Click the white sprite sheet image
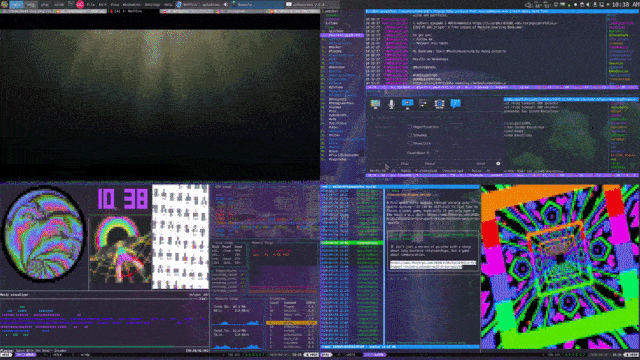Viewport: 640px width, 360px height. click(x=180, y=237)
